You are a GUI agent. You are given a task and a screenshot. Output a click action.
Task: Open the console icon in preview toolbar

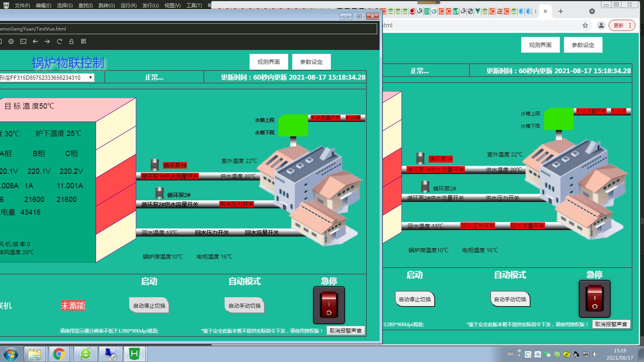(23, 41)
